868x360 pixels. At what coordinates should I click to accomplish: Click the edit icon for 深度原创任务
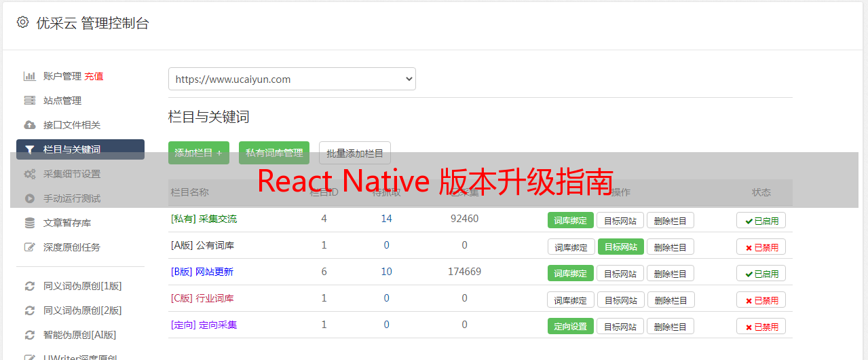point(29,247)
